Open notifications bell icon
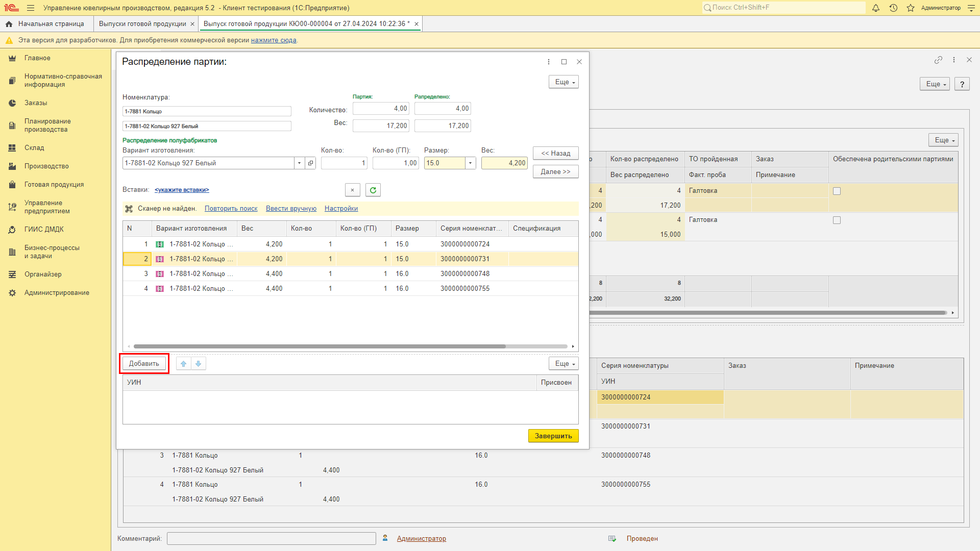 [x=876, y=8]
